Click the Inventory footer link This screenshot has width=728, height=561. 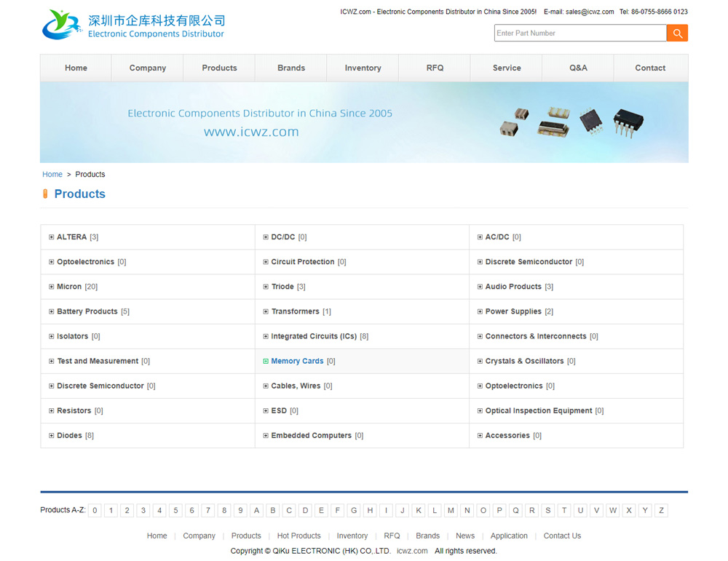(x=352, y=536)
